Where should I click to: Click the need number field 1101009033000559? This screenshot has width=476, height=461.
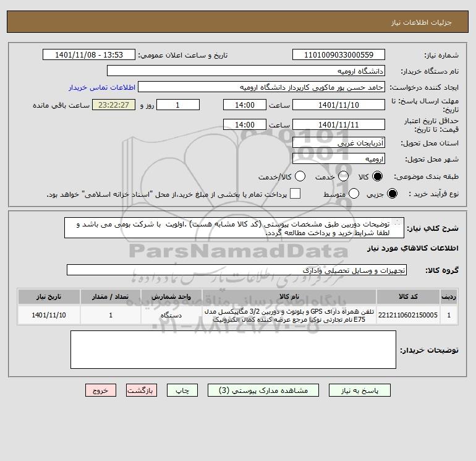[339, 55]
